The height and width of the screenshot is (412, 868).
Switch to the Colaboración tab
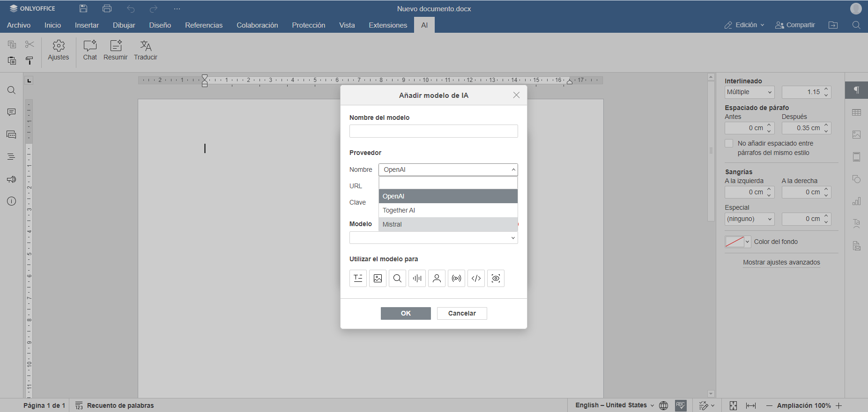coord(257,25)
